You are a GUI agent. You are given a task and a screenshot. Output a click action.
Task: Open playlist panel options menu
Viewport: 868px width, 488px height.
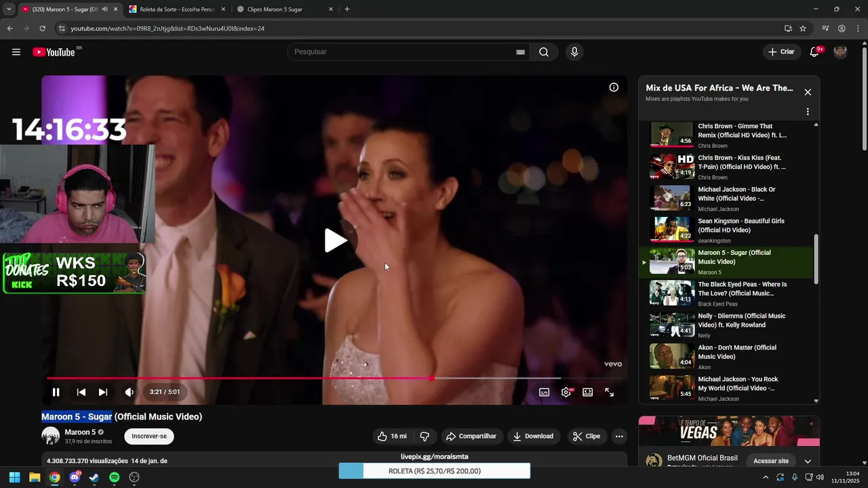pos(808,112)
